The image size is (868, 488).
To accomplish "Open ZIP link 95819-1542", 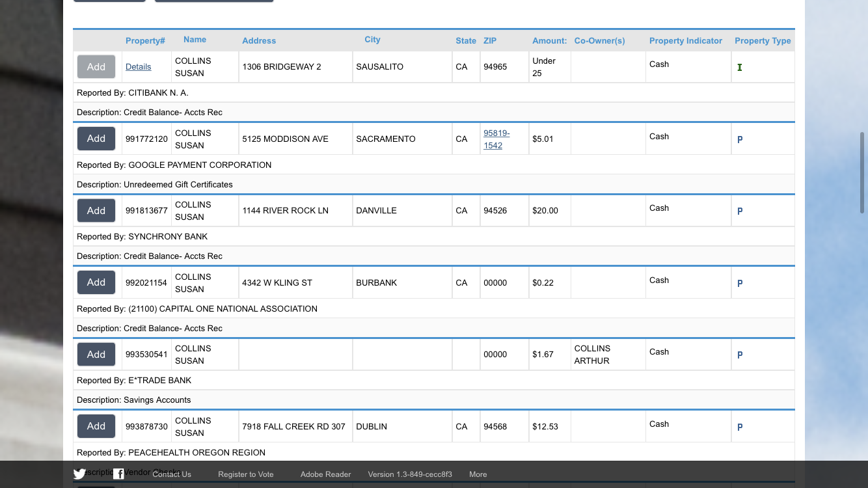I will pos(496,139).
